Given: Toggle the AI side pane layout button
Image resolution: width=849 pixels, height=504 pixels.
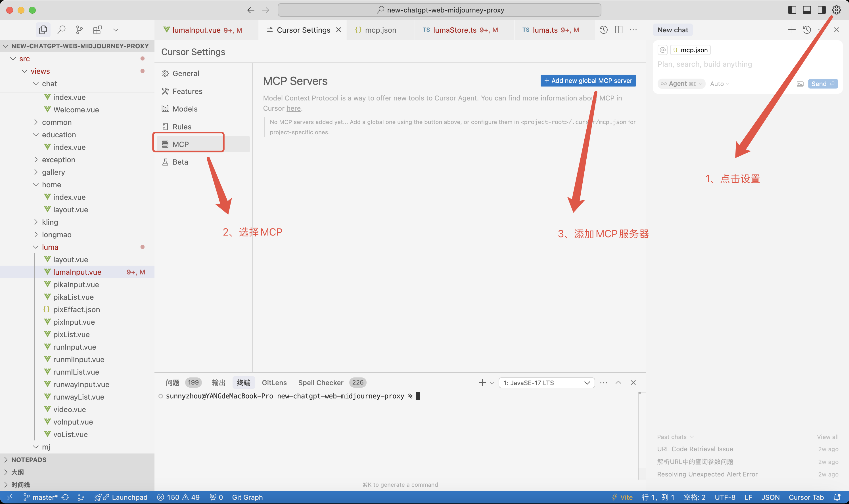Looking at the screenshot, I should tap(821, 10).
